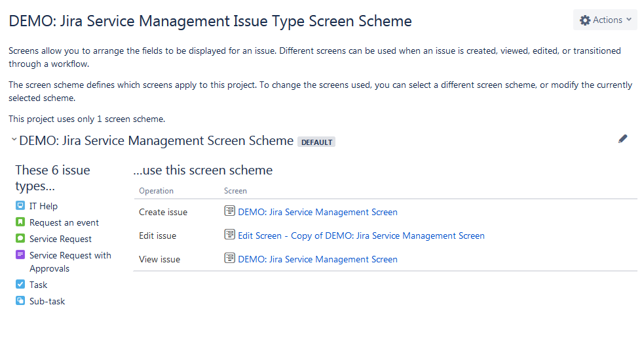Click the 'Request an event' text
644x347 pixels.
click(64, 222)
